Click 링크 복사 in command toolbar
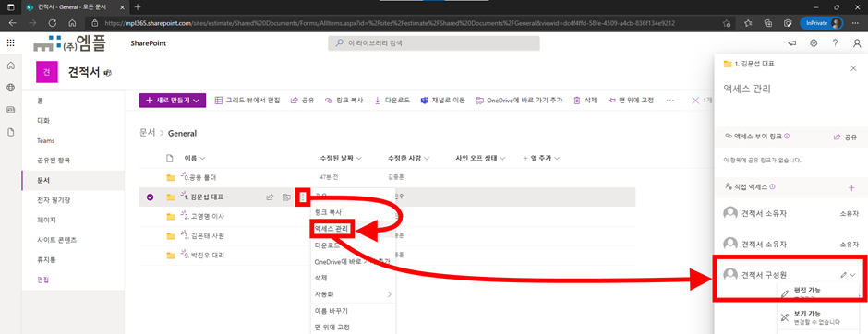868x334 pixels. 344,100
